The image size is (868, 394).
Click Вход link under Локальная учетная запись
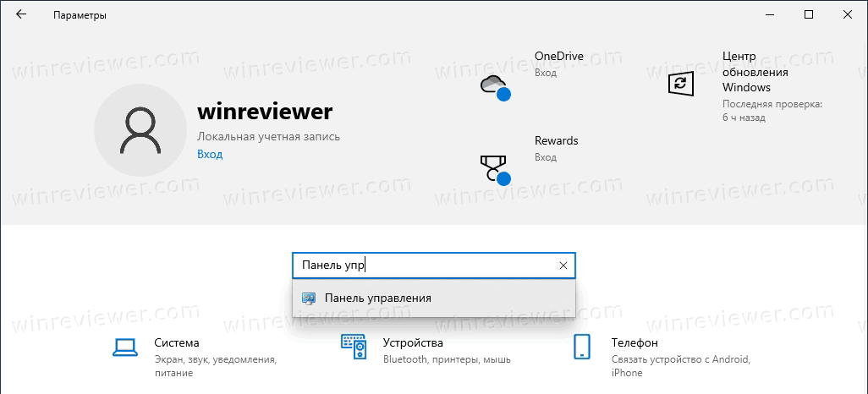pyautogui.click(x=210, y=154)
